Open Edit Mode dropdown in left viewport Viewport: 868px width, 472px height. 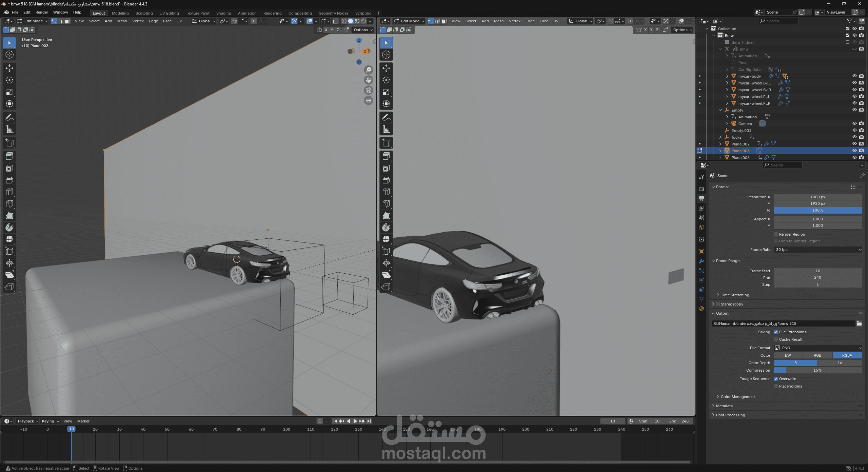pos(33,21)
